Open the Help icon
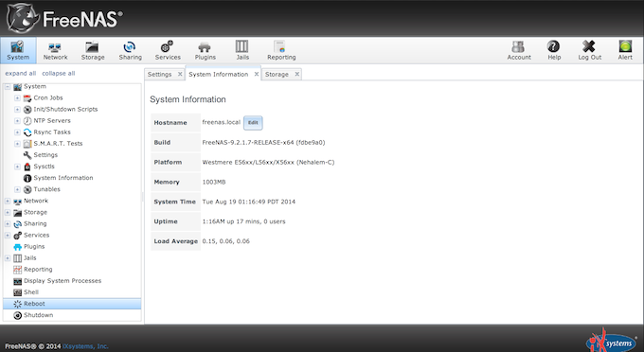 click(x=554, y=50)
